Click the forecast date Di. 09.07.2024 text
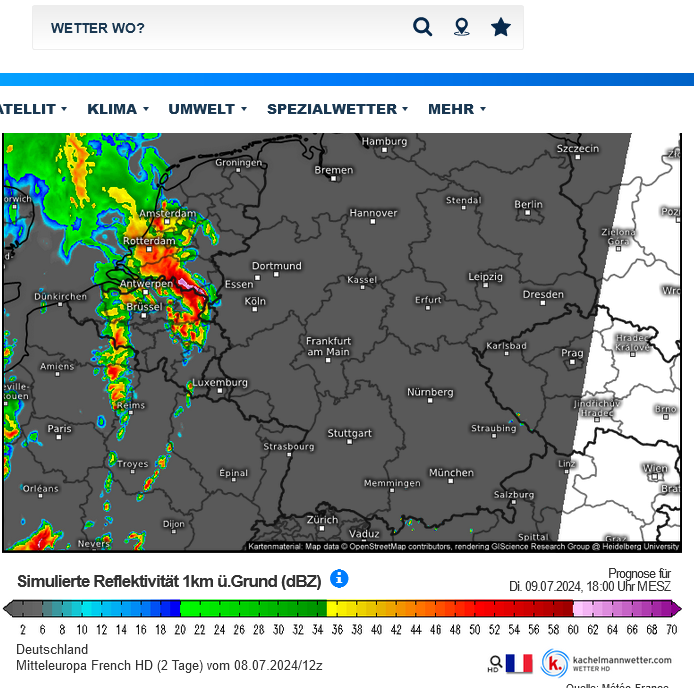Image resolution: width=694 pixels, height=688 pixels. (x=590, y=586)
